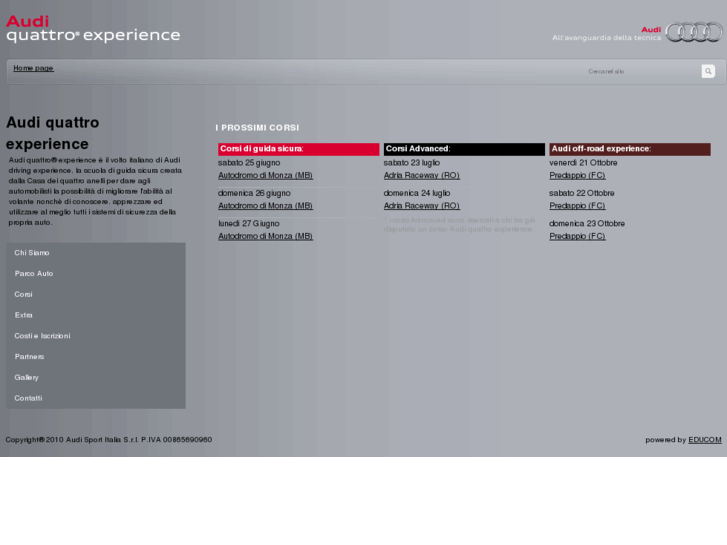Click the 'lunedì 27 Giugno' date text
Viewport: 727px width, 545px height.
249,224
